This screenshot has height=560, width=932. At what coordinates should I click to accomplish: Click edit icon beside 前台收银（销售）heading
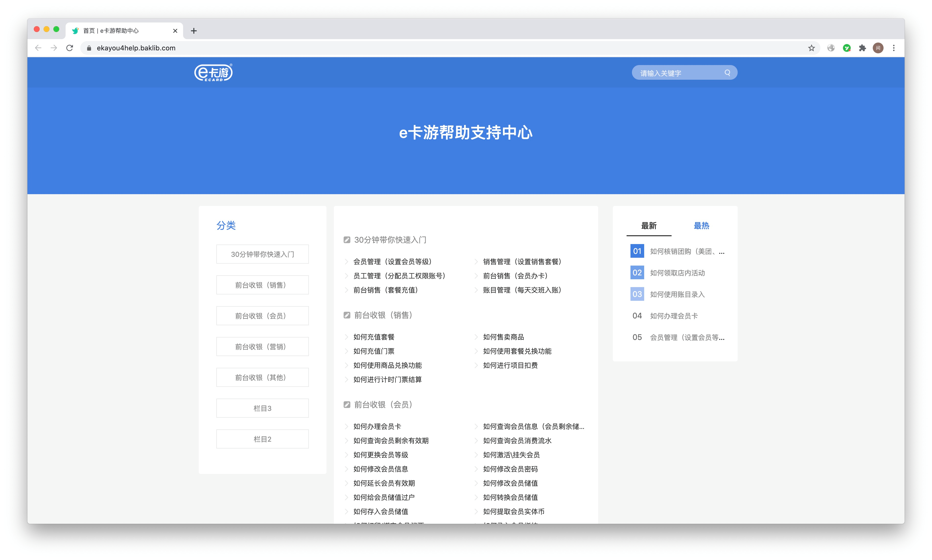point(347,315)
